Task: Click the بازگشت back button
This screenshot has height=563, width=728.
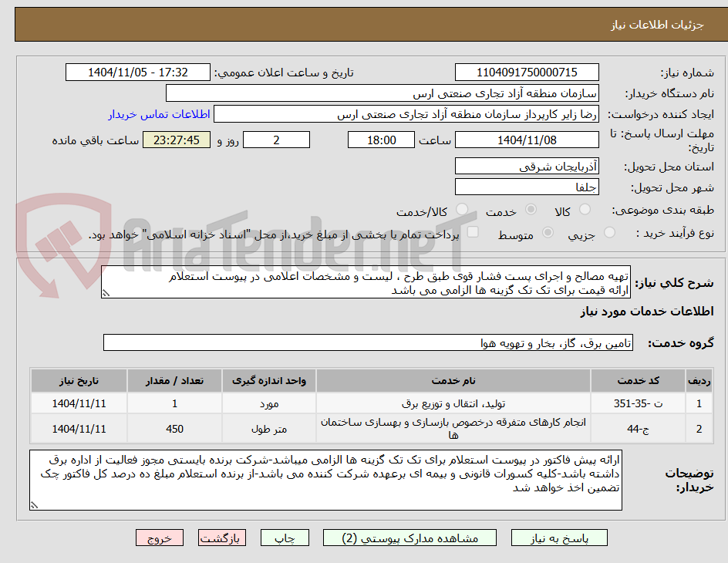Action: 221,538
